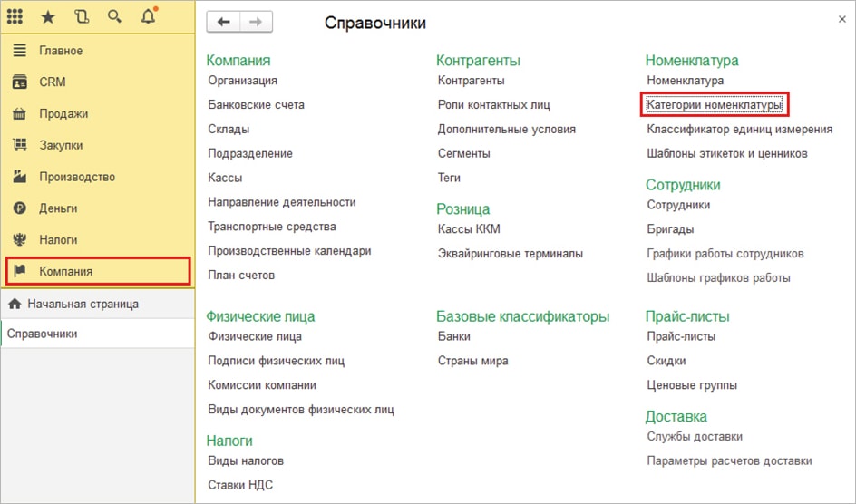Click the Favorites star icon
The height and width of the screenshot is (504, 856).
pyautogui.click(x=48, y=16)
